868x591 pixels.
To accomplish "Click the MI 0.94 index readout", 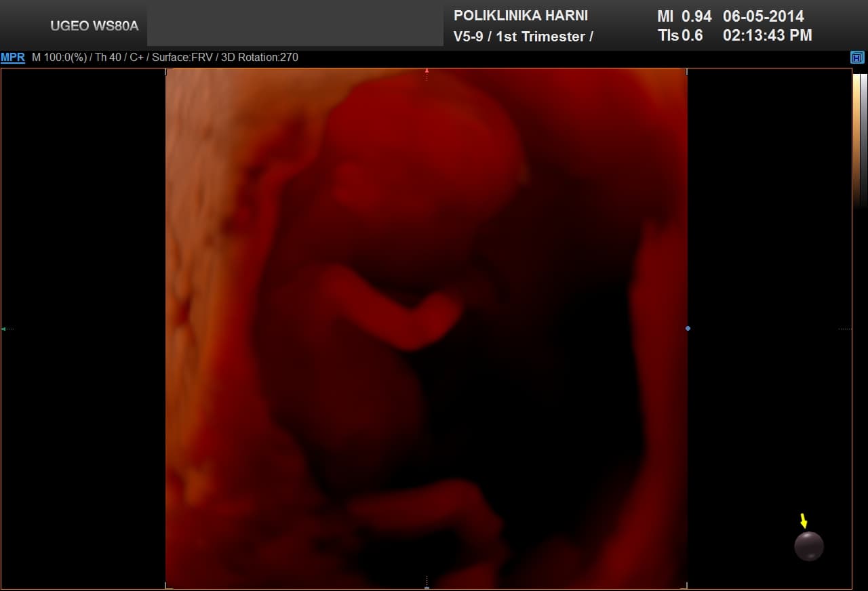I will pyautogui.click(x=684, y=16).
